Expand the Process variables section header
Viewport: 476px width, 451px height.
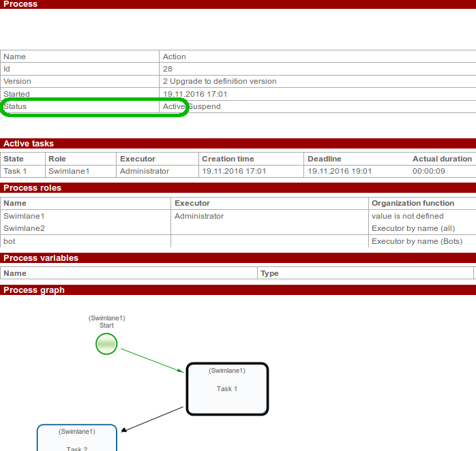[41, 258]
